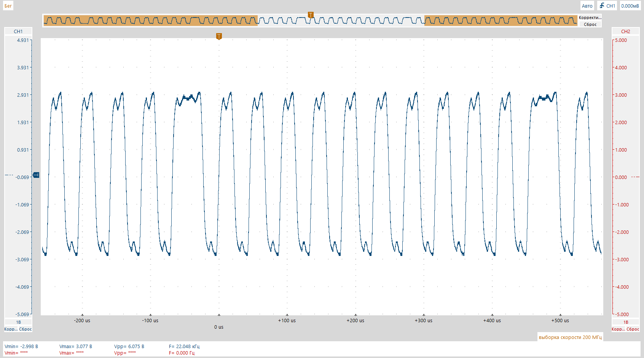Screen dimensions: 644x358
Task: Click the orange T trigger marker above the main plot
Action: tap(219, 36)
